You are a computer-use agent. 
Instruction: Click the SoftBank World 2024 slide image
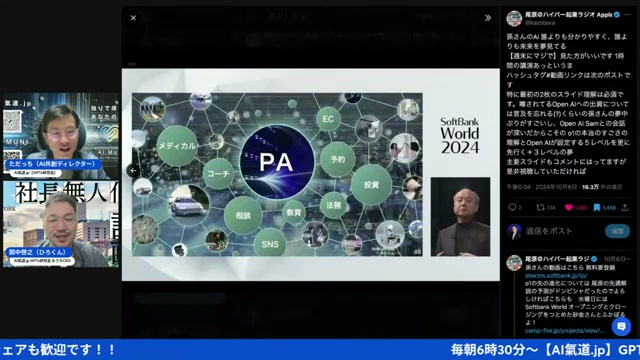point(311,175)
